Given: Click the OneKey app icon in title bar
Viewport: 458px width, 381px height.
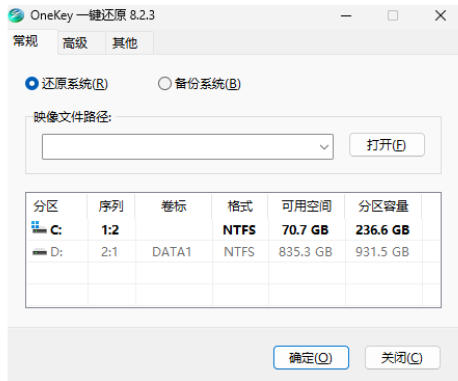Looking at the screenshot, I should pyautogui.click(x=16, y=15).
